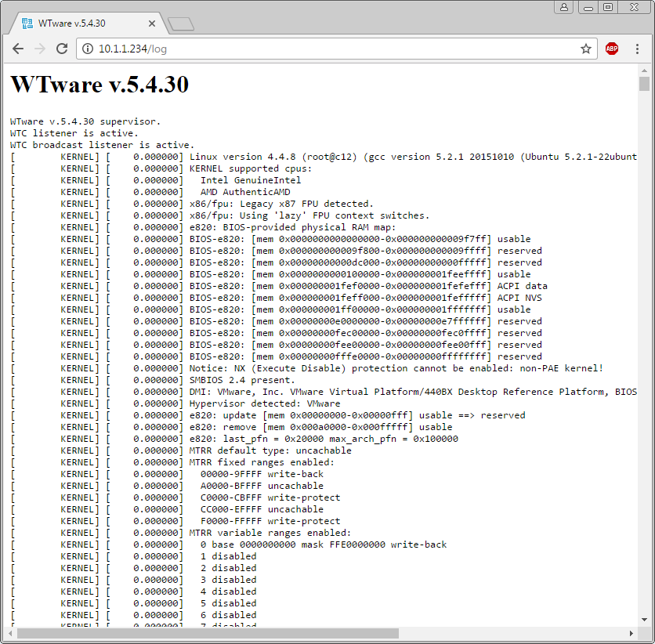Click the horizontal scrollbar right arrow

tap(631, 632)
